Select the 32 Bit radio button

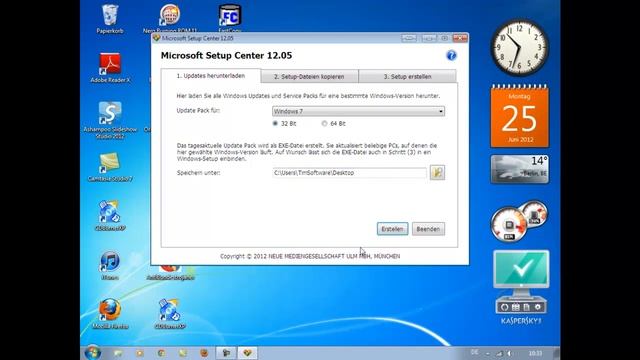click(x=275, y=123)
